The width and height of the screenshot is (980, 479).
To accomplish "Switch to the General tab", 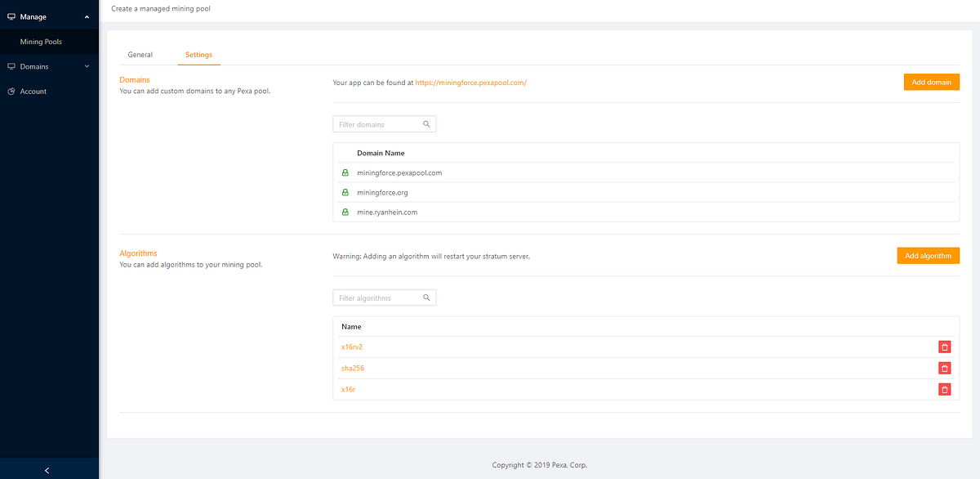I will click(140, 55).
